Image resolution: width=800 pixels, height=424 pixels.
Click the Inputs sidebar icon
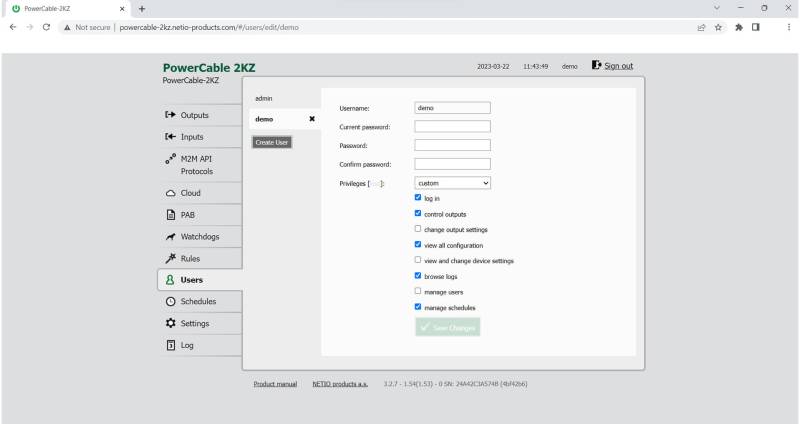click(170, 136)
